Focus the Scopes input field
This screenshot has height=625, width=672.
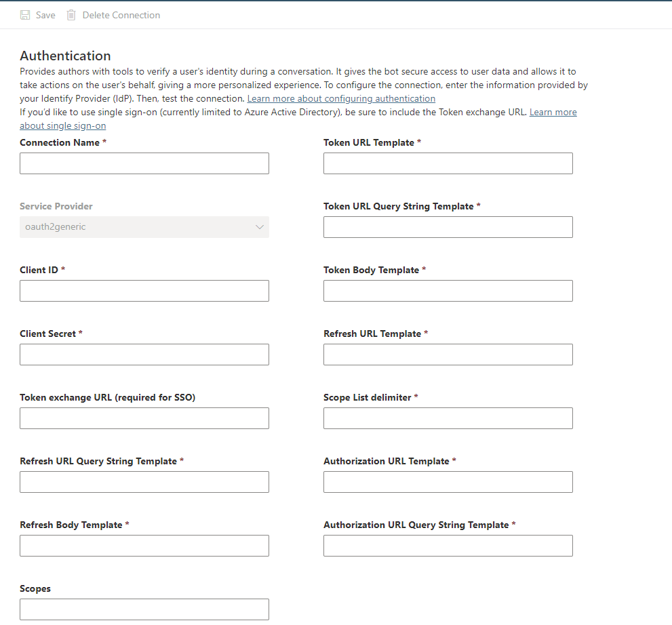[144, 609]
